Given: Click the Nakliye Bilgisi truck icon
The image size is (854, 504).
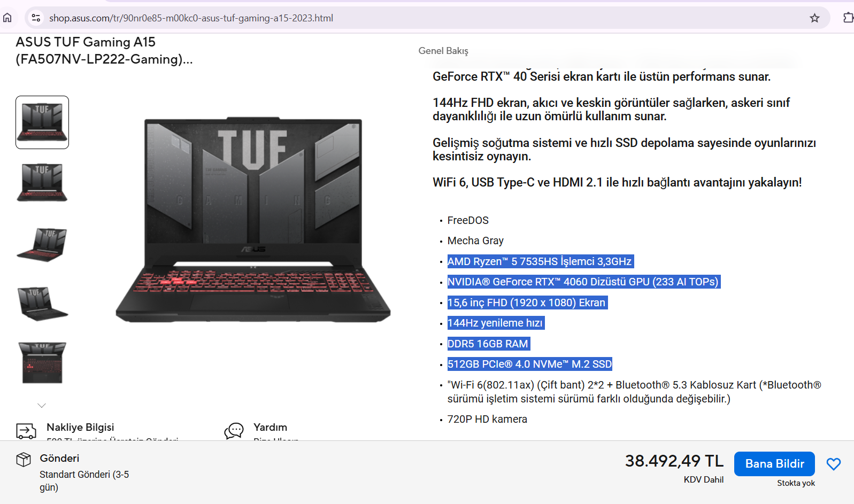Looking at the screenshot, I should pyautogui.click(x=26, y=431).
